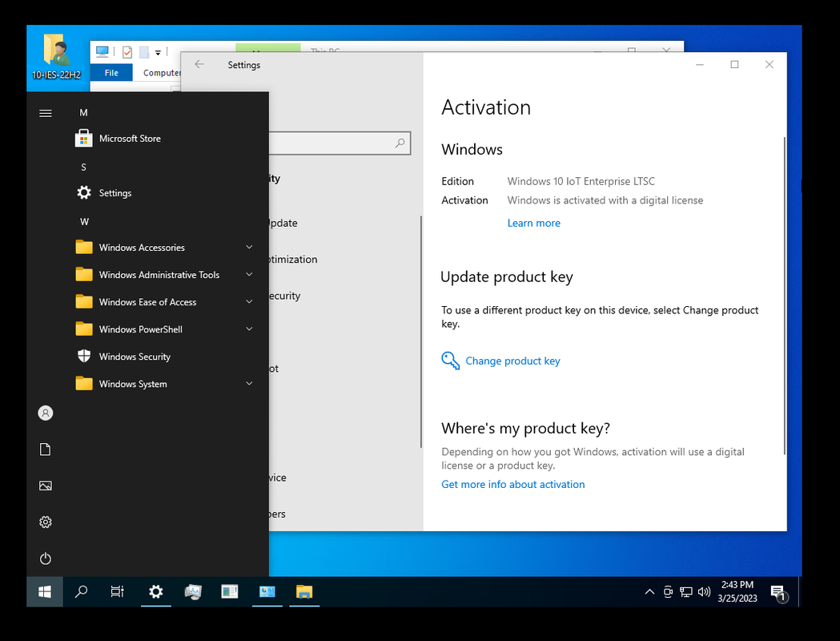The height and width of the screenshot is (641, 840).
Task: Click Windows 10 IoT Enterprise LTSC text
Action: pos(581,181)
